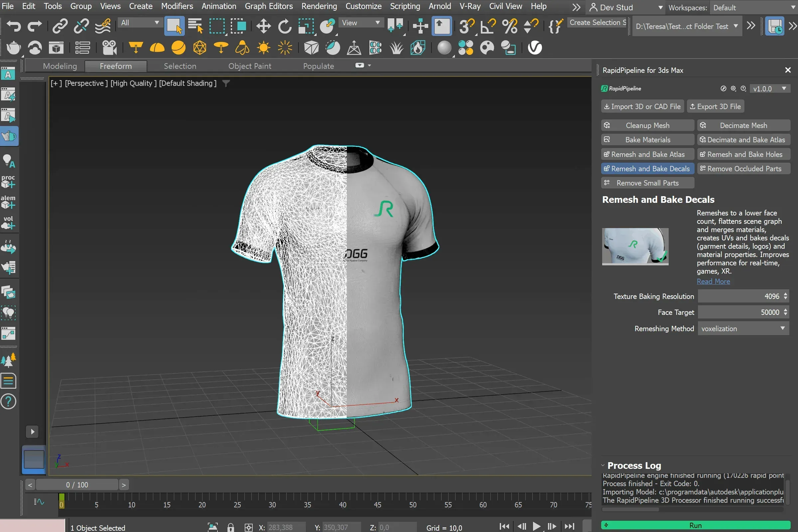The height and width of the screenshot is (532, 798).
Task: Open the Modifiers menu
Action: tap(177, 6)
